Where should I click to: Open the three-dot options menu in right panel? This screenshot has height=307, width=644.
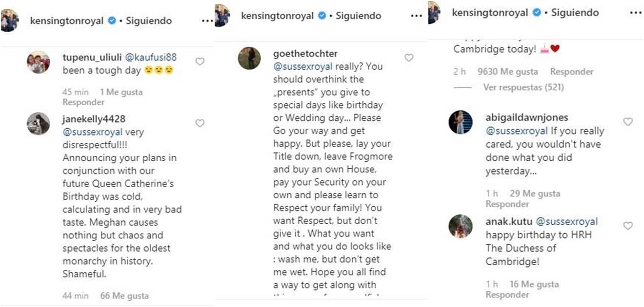tap(636, 13)
